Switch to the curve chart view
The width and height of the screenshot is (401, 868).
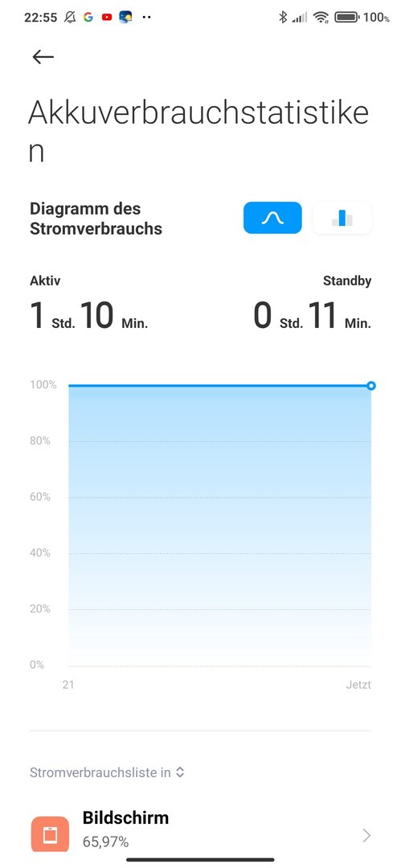click(x=272, y=218)
